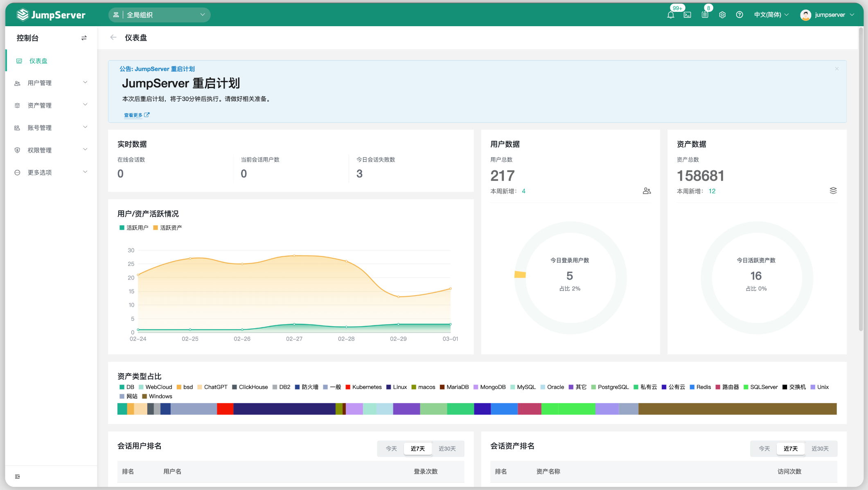This screenshot has width=868, height=490.
Task: Click the 访问次数 column header
Action: [x=789, y=472]
